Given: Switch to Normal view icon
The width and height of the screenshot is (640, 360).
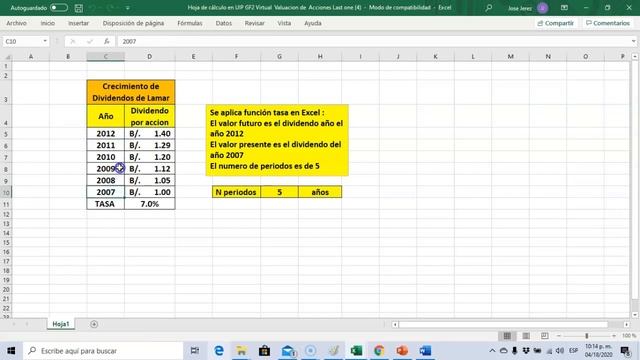Looking at the screenshot, I should click(507, 336).
